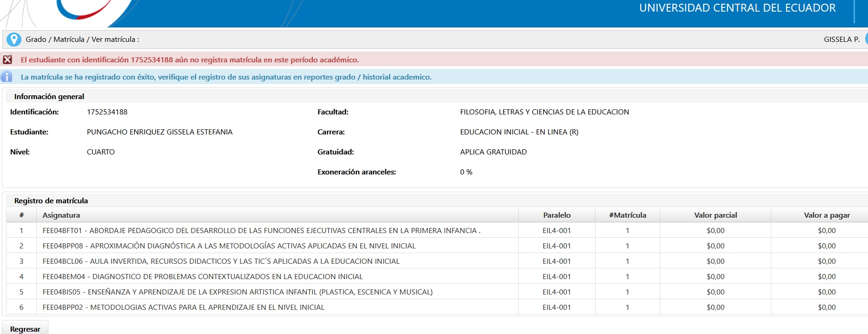
Task: Open the user name GISSELA P.
Action: click(x=841, y=40)
